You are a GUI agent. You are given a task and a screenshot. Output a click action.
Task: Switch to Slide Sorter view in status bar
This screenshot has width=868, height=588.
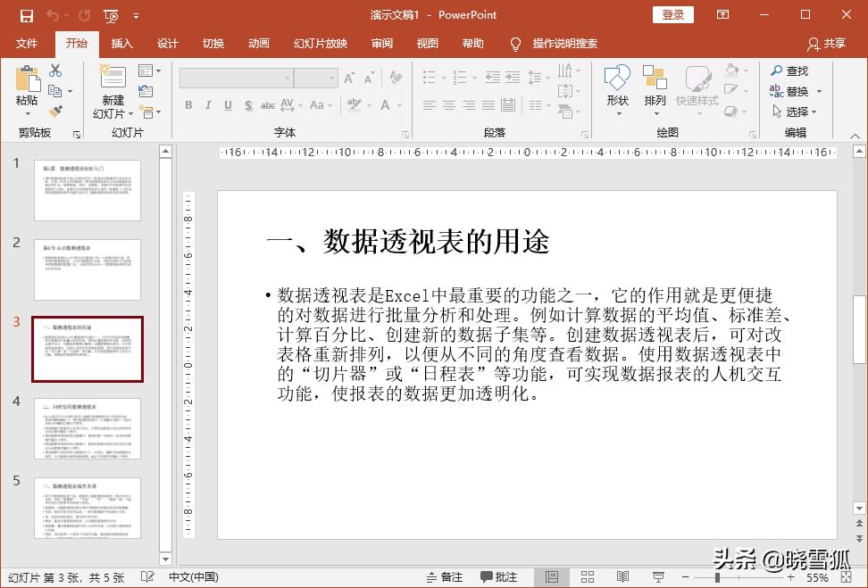tap(588, 576)
